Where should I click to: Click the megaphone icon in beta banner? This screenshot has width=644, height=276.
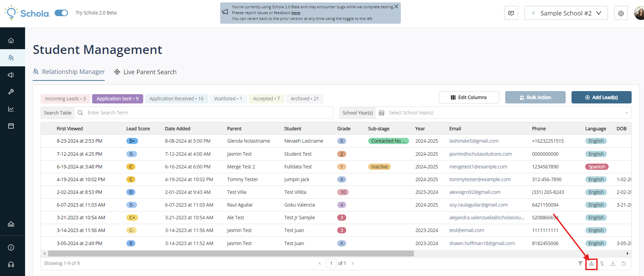click(x=225, y=12)
